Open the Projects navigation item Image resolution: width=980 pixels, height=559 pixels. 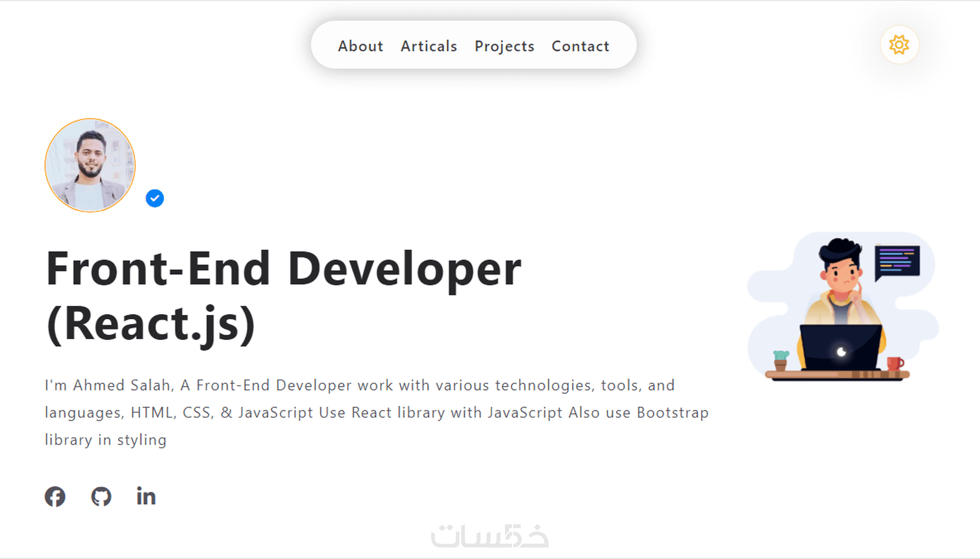[504, 46]
